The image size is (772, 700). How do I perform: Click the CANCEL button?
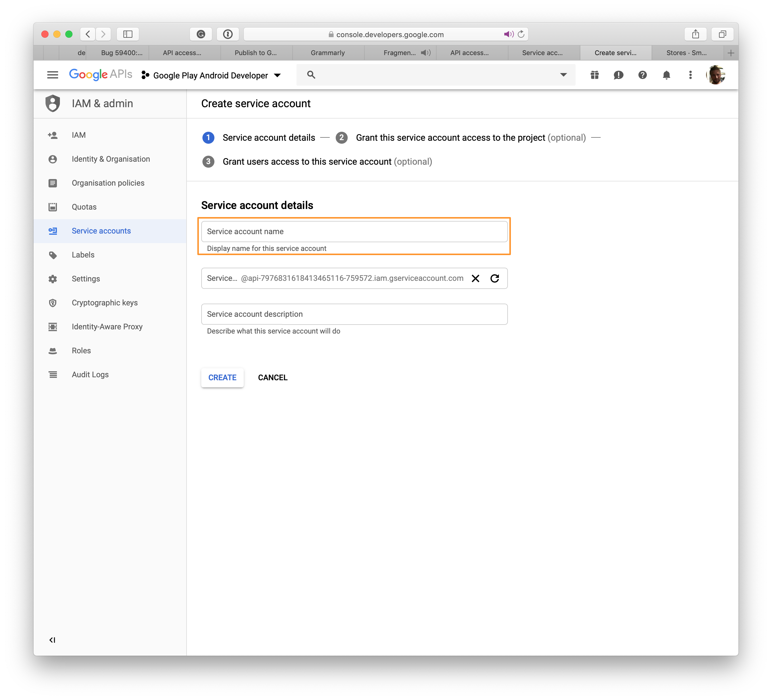pos(272,377)
